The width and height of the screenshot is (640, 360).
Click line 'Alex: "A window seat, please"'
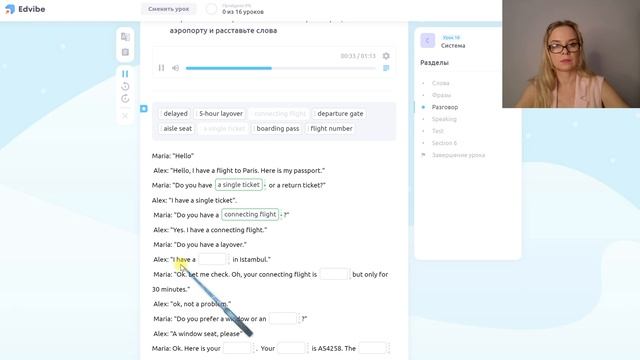198,333
